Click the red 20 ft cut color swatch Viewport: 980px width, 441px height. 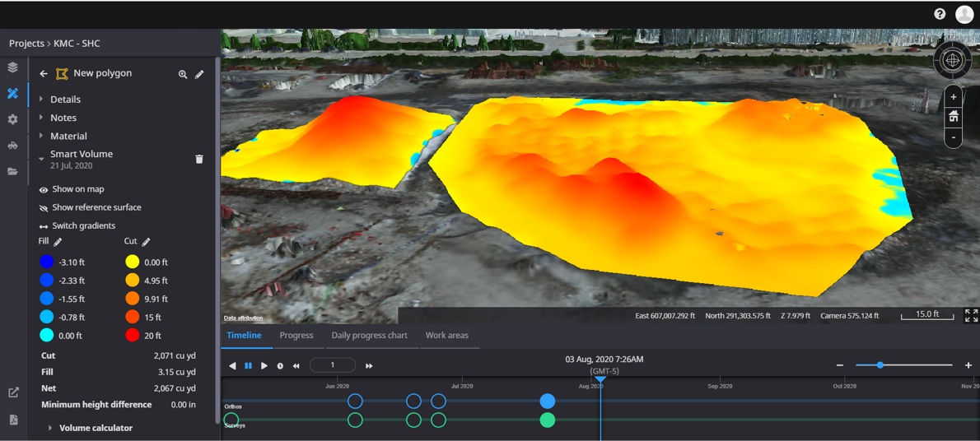pyautogui.click(x=132, y=336)
